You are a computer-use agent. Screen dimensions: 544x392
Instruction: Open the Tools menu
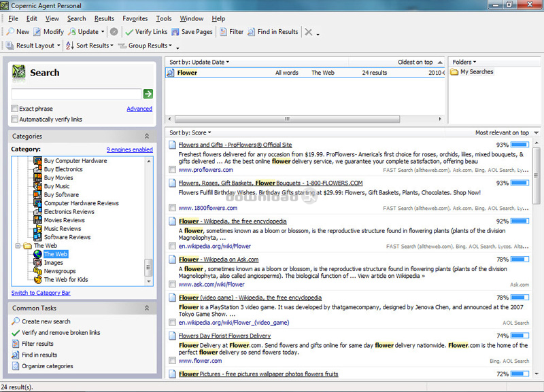point(164,19)
